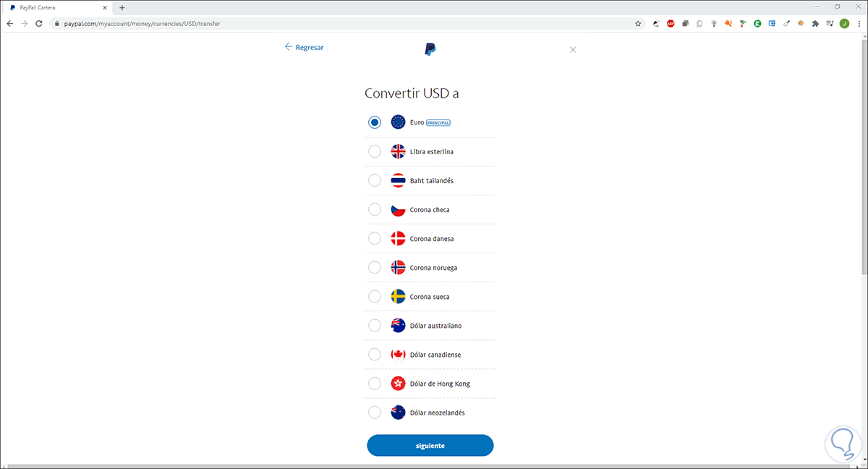Select the Euro radio button
This screenshot has height=469, width=868.
coord(375,122)
